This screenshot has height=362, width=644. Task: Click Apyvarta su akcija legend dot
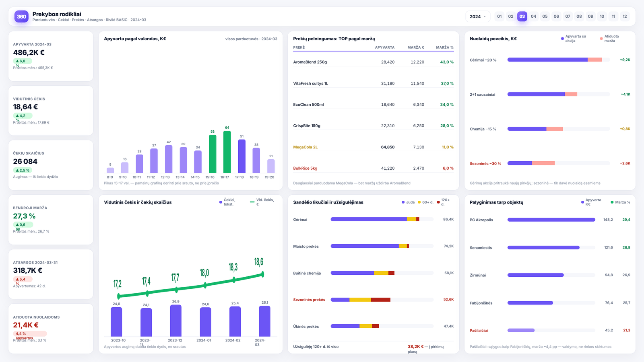(x=562, y=39)
